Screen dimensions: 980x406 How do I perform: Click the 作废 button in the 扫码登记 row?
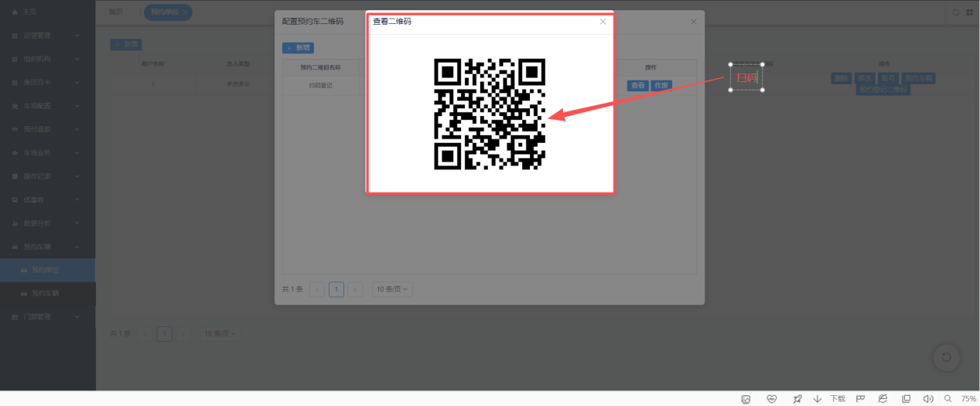coord(661,86)
